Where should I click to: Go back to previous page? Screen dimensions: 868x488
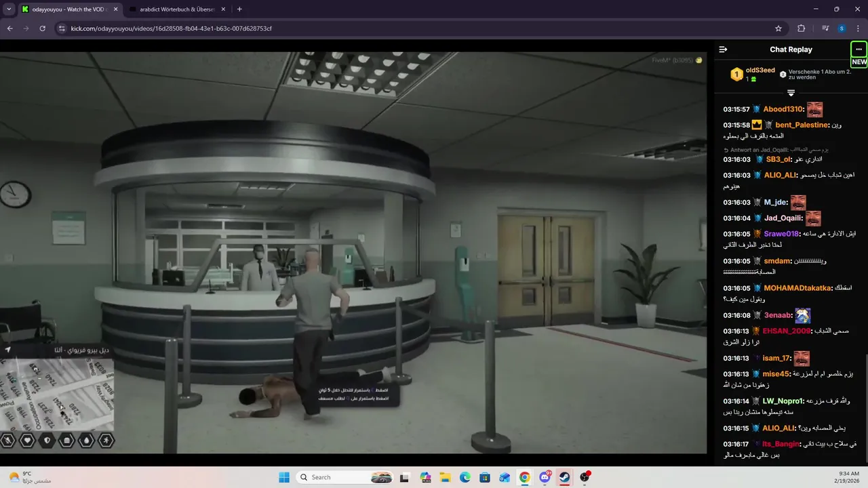[10, 28]
